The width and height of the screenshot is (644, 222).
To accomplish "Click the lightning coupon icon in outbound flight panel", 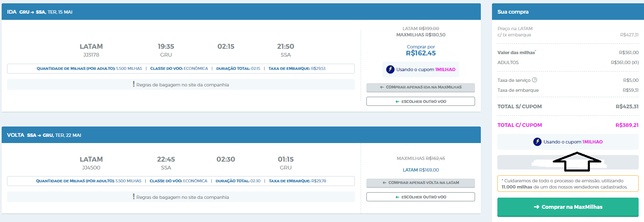I will pyautogui.click(x=390, y=69).
